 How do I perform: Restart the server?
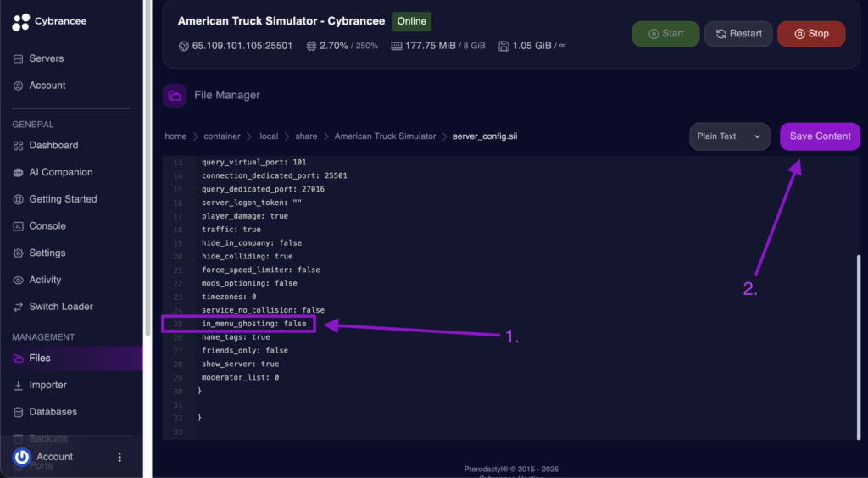738,34
